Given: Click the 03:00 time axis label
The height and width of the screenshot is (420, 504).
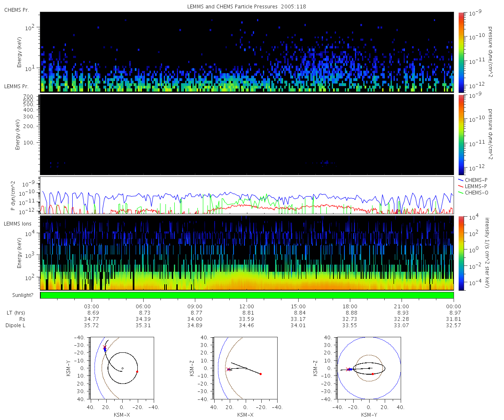Looking at the screenshot, I should [92, 307].
